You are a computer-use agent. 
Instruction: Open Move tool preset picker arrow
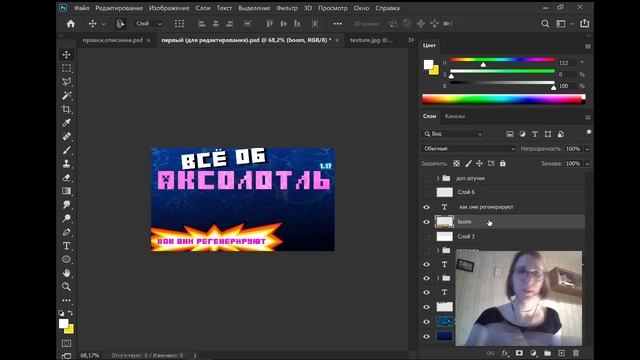104,24
